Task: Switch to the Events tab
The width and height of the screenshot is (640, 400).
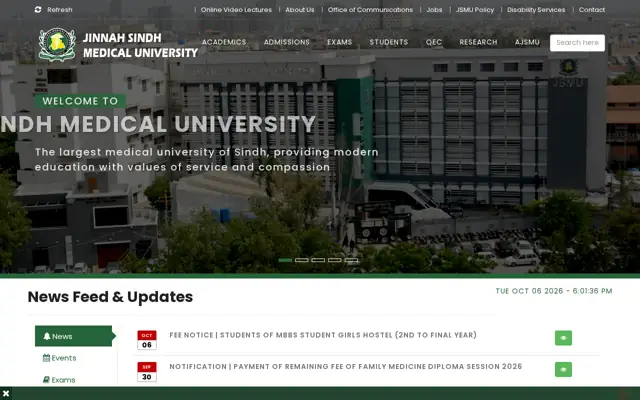Action: tap(60, 358)
